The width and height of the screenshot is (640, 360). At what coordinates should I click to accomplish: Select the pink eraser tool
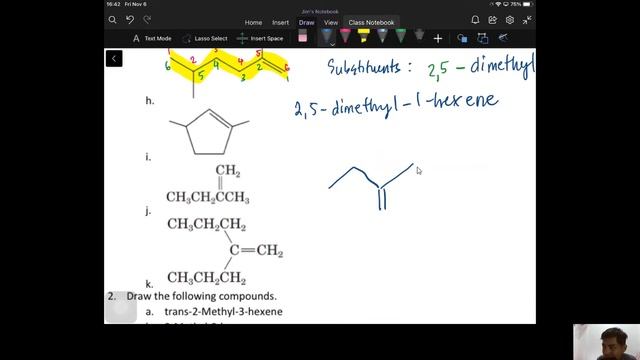(x=302, y=36)
